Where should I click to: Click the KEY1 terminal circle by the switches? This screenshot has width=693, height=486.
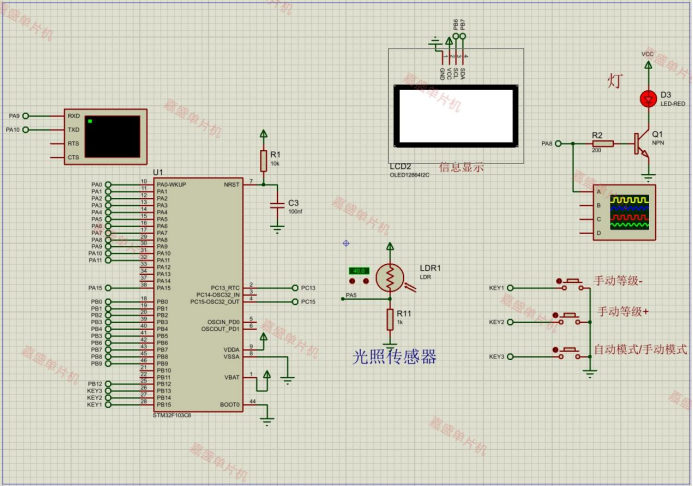[x=510, y=288]
